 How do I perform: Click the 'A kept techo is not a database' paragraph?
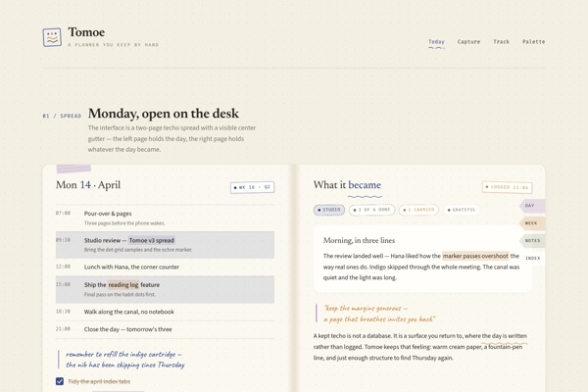[x=420, y=347]
